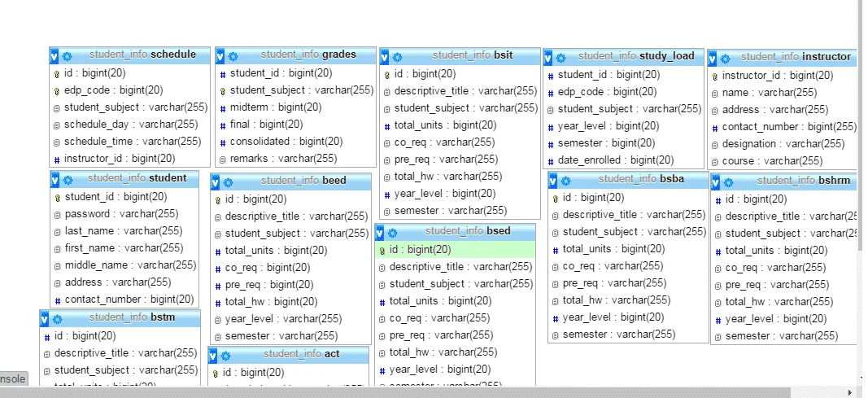This screenshot has height=398, width=868.
Task: Select instructor_id row in schedule table
Action: coord(130,159)
